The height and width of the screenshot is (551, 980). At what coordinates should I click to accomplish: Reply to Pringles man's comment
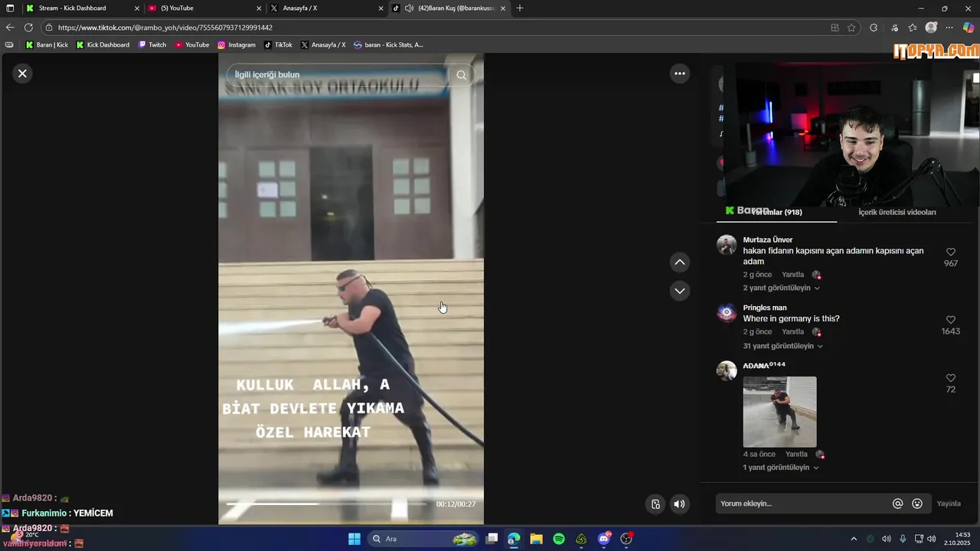(x=792, y=332)
